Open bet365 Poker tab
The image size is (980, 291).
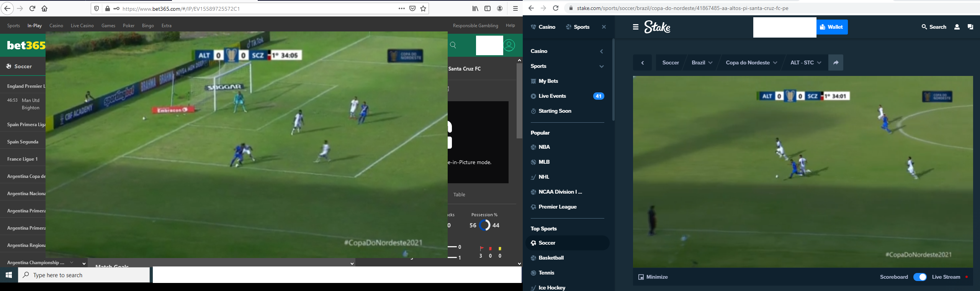[129, 26]
